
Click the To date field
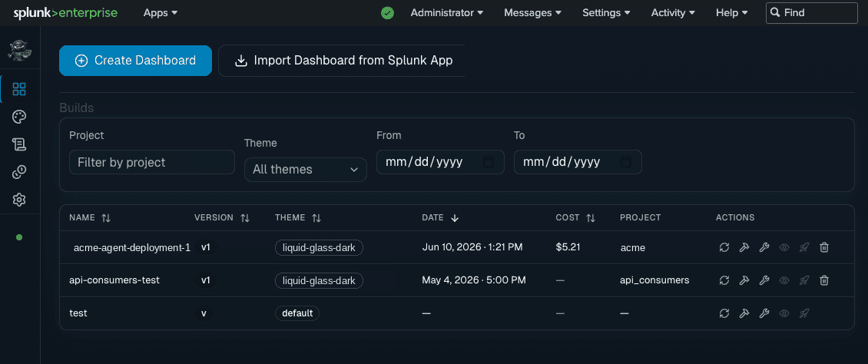click(578, 162)
